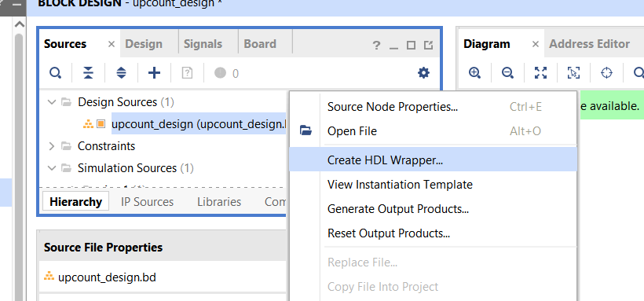644x301 pixels.
Task: Click the left vertical scrollbar up arrow
Action: [19, 24]
